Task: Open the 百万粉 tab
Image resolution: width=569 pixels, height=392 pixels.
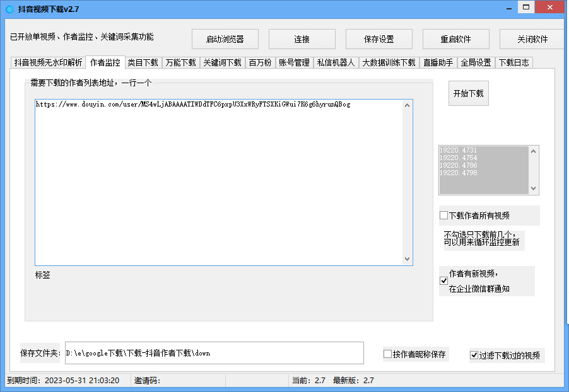Action: tap(260, 63)
